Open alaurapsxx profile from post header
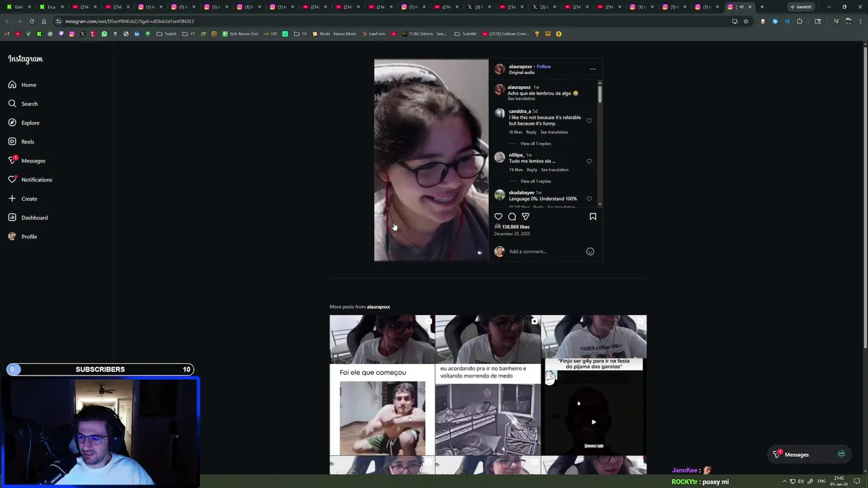This screenshot has width=868, height=488. [520, 66]
